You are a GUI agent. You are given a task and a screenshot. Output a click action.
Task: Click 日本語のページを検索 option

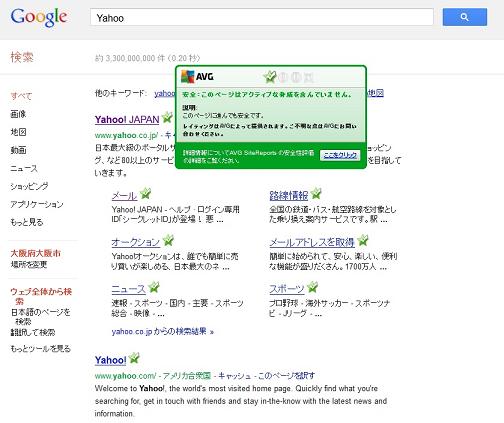[40, 317]
